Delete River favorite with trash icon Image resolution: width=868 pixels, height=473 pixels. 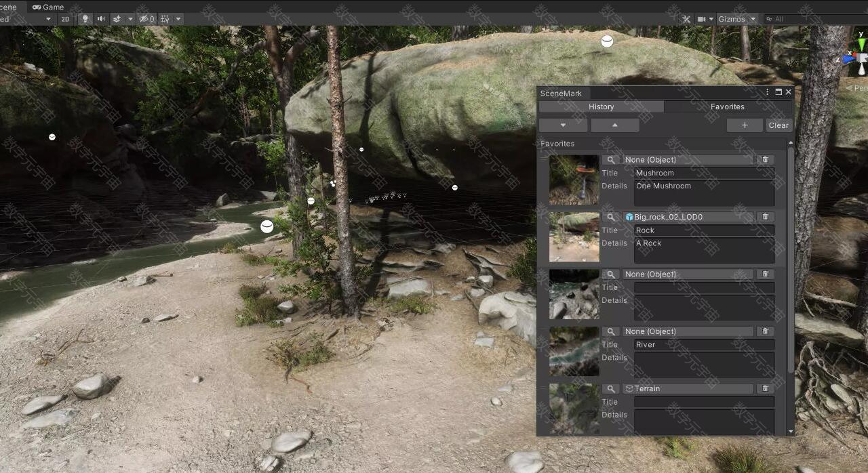(x=765, y=331)
